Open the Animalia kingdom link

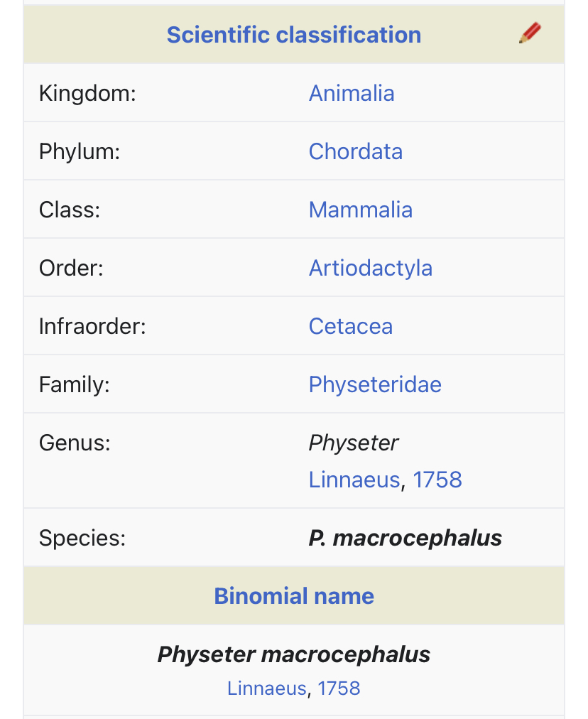352,93
